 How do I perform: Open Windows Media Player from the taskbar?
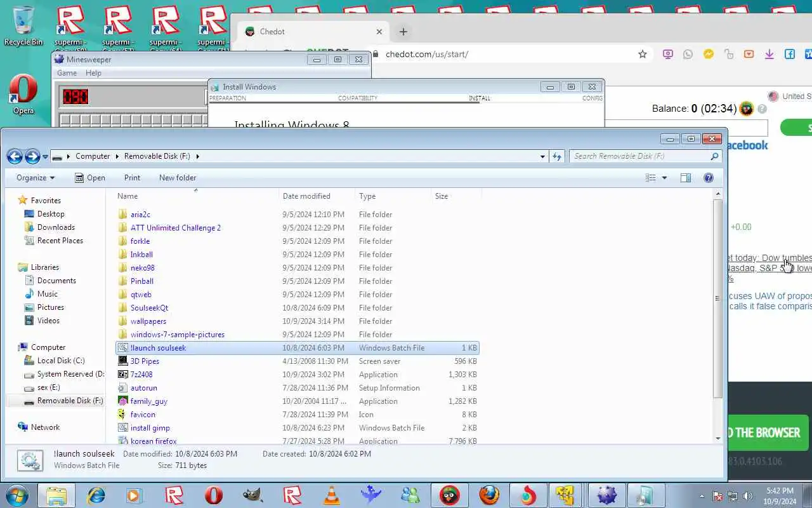pos(135,495)
